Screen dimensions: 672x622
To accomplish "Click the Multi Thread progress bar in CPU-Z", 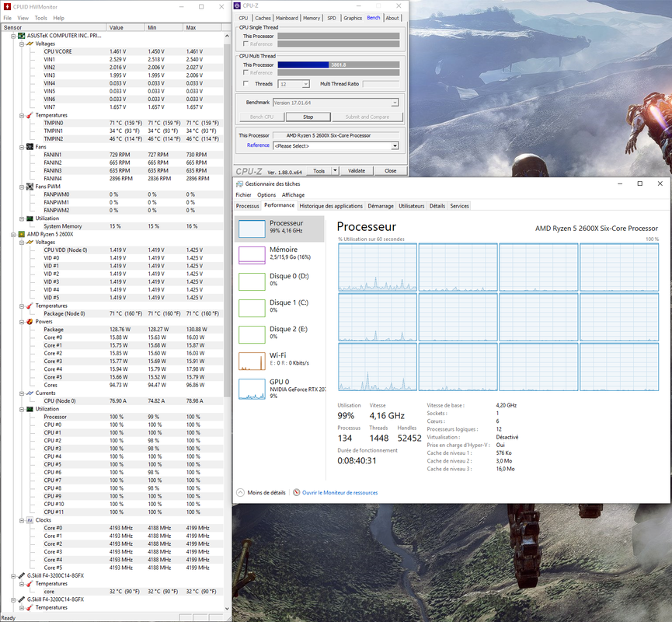I will [339, 65].
